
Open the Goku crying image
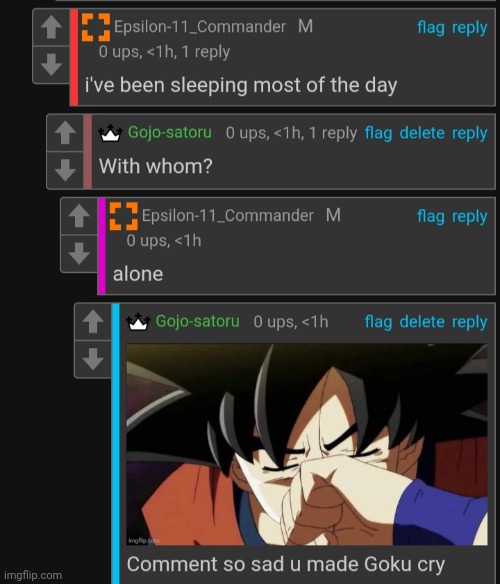click(x=307, y=445)
